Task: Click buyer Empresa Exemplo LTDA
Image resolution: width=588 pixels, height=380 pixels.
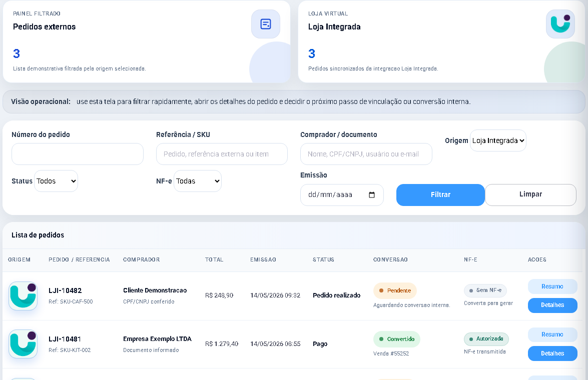Action: (157, 339)
